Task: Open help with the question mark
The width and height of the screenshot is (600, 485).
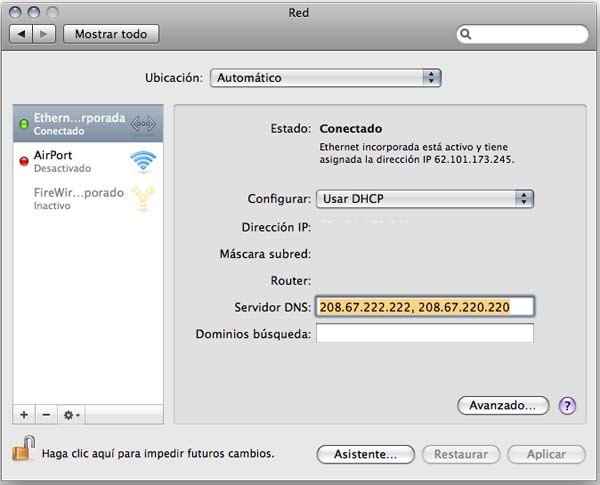Action: click(567, 406)
